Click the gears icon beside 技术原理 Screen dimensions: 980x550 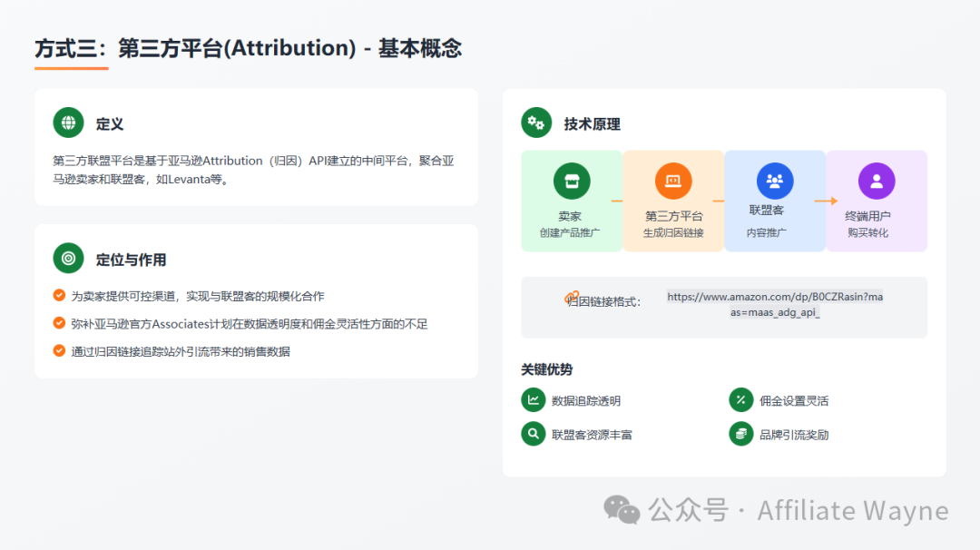(x=536, y=123)
